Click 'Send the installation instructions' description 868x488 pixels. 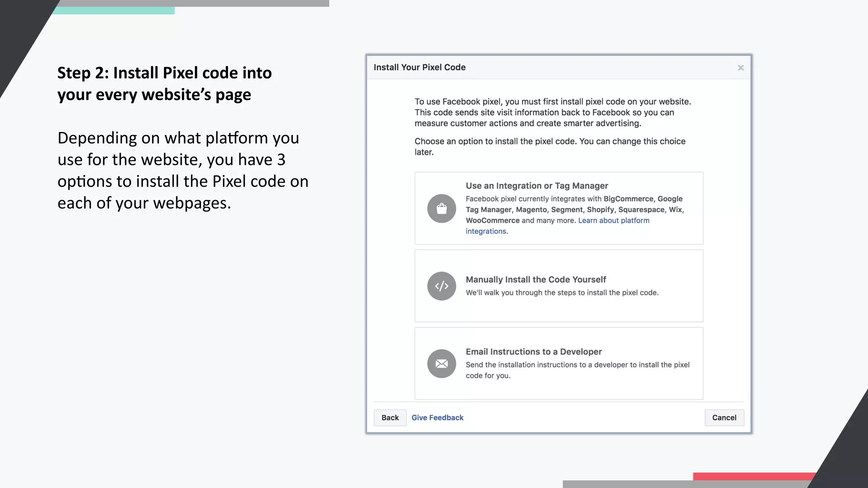[577, 365]
